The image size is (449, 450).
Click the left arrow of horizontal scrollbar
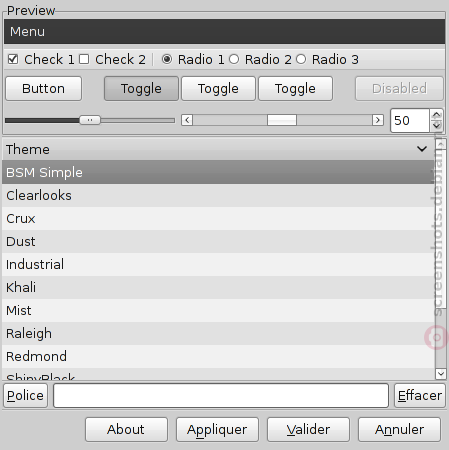[187, 120]
